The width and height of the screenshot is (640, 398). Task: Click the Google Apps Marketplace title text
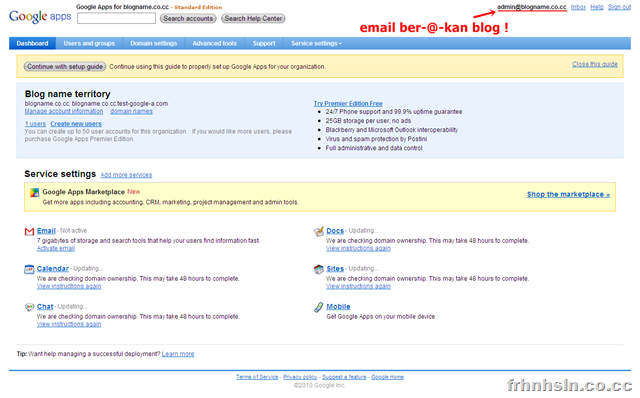84,192
